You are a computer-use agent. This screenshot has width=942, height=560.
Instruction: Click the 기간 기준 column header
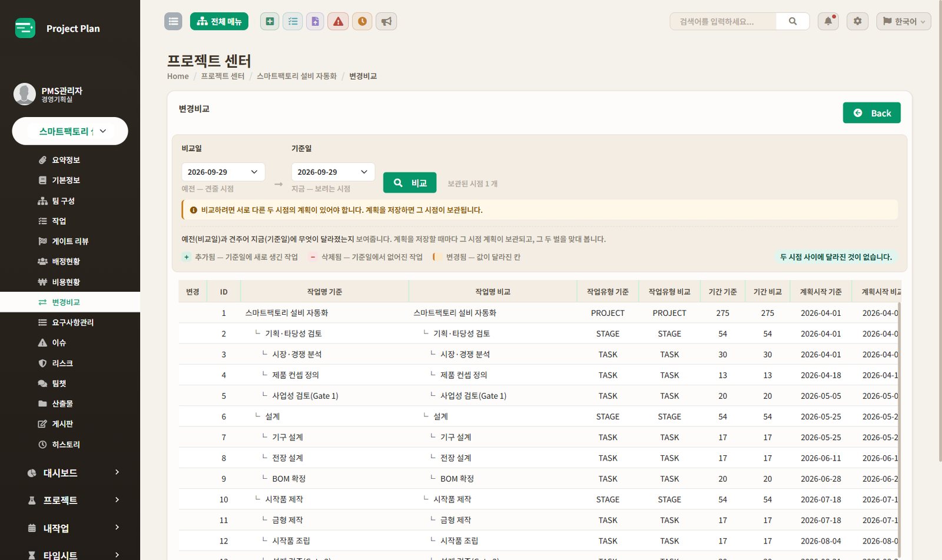[x=722, y=292]
